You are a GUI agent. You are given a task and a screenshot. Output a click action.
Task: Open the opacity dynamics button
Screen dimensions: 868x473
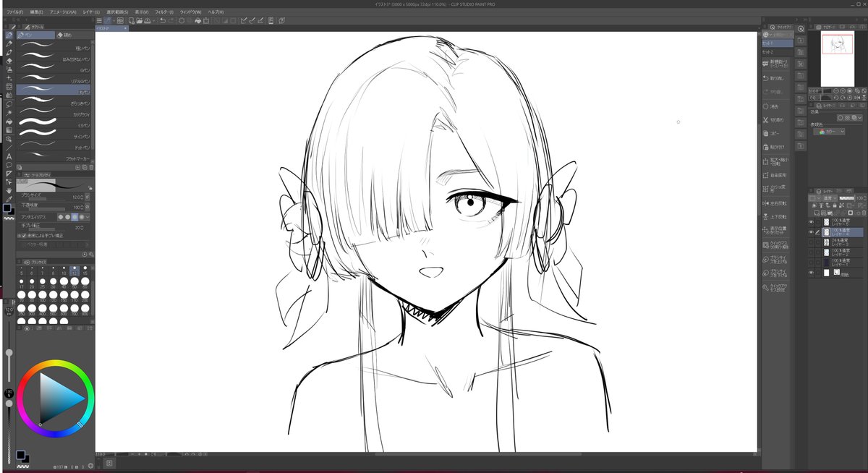88,207
